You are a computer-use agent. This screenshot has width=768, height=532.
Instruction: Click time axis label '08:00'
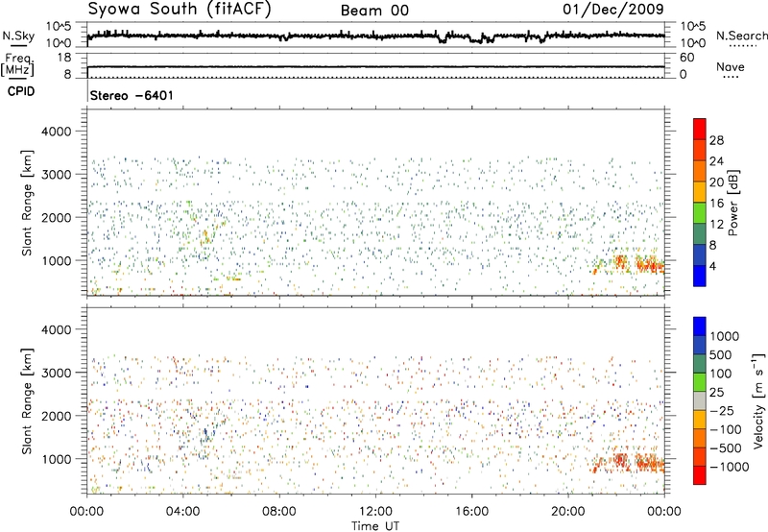pos(278,512)
